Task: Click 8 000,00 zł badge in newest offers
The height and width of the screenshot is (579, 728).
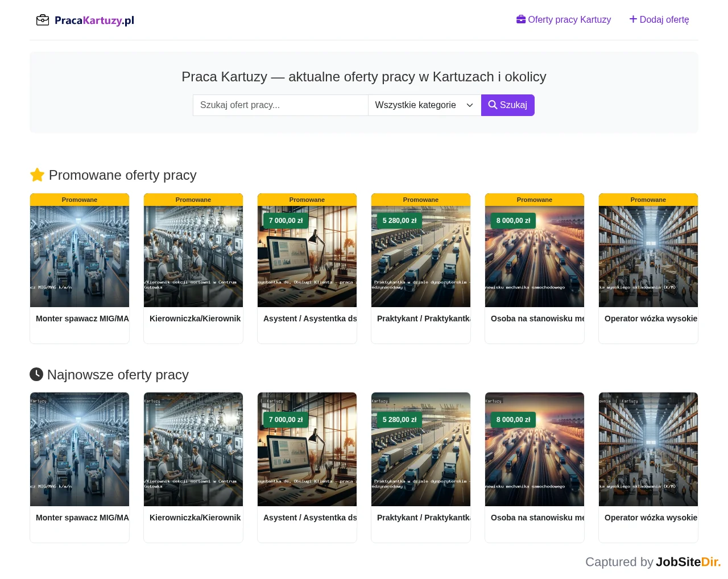Action: pyautogui.click(x=514, y=420)
